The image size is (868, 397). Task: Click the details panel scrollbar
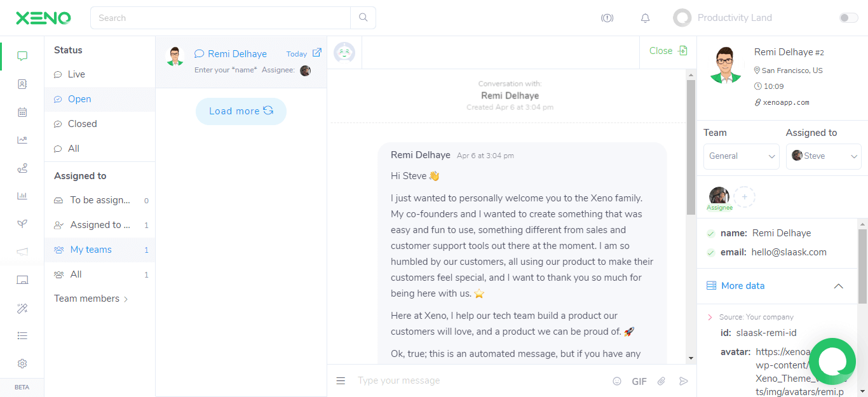click(x=862, y=267)
